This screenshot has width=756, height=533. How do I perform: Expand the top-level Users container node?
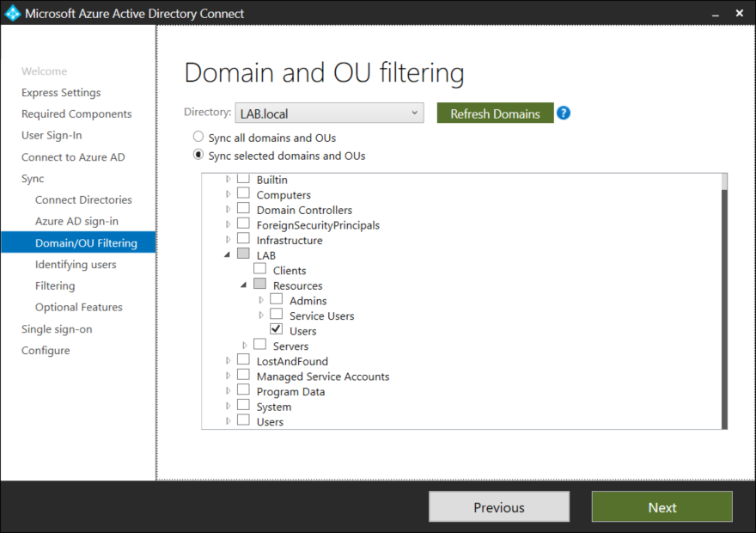pyautogui.click(x=228, y=421)
